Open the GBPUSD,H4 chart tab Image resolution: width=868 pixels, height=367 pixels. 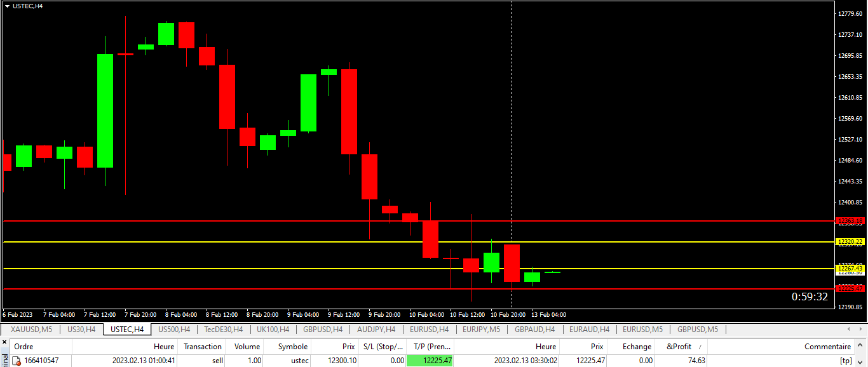pos(323,330)
